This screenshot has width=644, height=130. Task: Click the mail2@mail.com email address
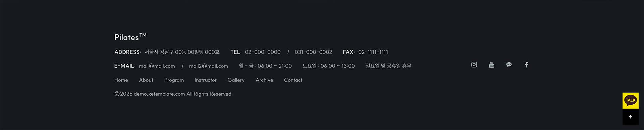209,66
